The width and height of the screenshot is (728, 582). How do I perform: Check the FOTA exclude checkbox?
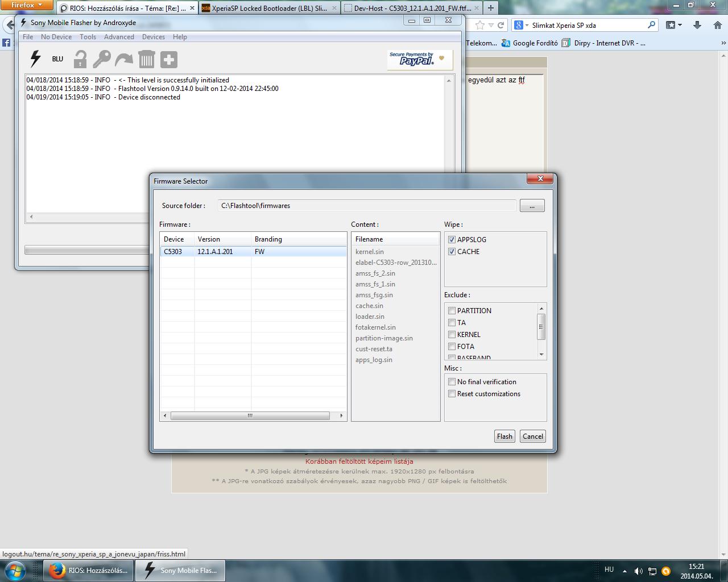click(452, 346)
